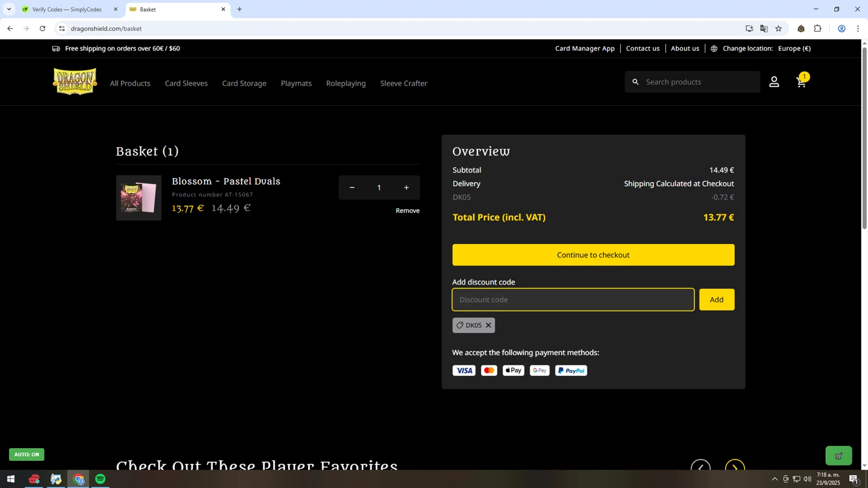Screen dimensions: 868x488
Task: Open the Blossom - Pastel Duals product thumbnail
Action: click(139, 198)
